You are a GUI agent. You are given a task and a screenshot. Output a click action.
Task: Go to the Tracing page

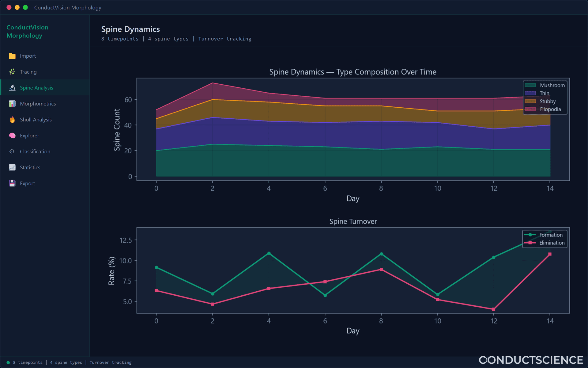click(x=45, y=72)
